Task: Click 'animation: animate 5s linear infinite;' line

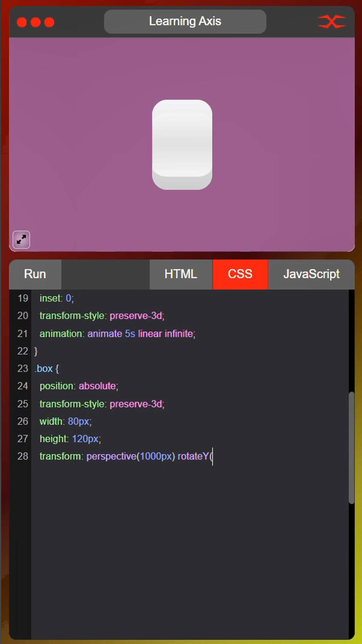Action: tap(117, 333)
